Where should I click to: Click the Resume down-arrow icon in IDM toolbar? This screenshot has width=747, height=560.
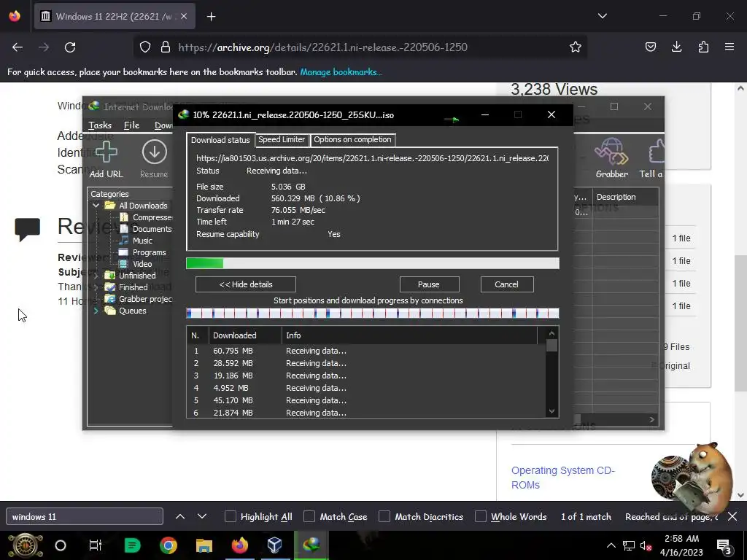tap(155, 152)
